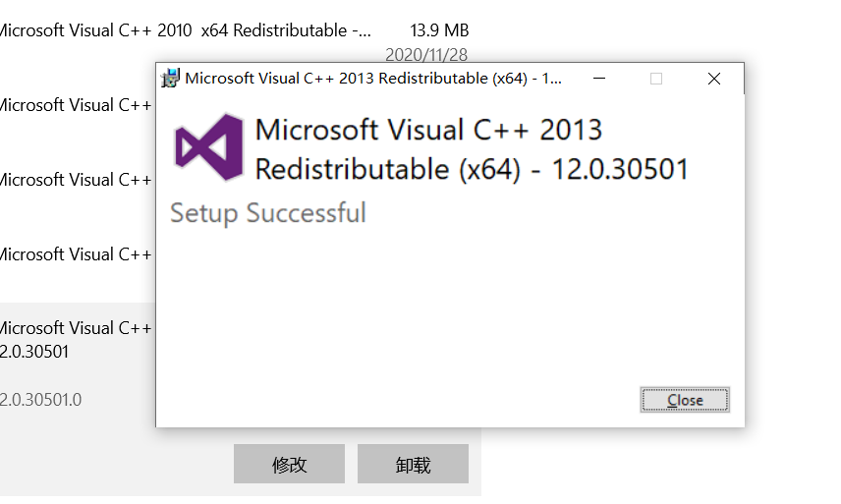Click the heading Microsoft Visual C++ 2013

[x=428, y=130]
